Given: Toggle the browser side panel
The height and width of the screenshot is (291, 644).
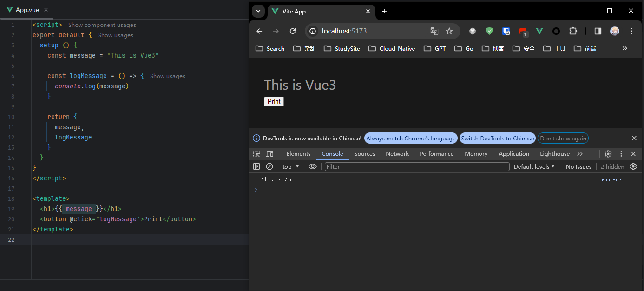Looking at the screenshot, I should click(598, 31).
